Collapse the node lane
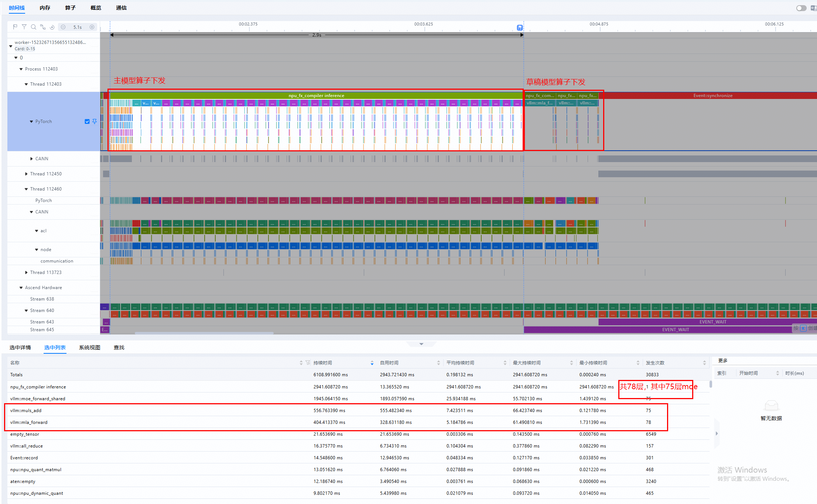Screen dimensions: 817x504 click(x=37, y=250)
